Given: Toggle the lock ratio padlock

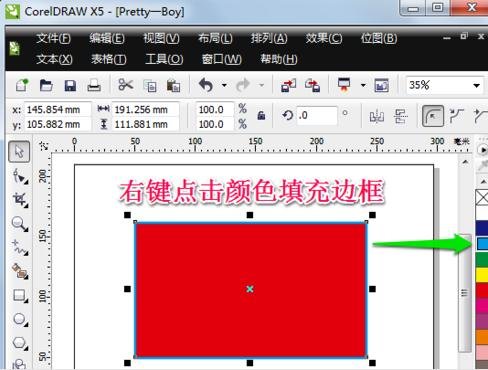Looking at the screenshot, I should [261, 116].
